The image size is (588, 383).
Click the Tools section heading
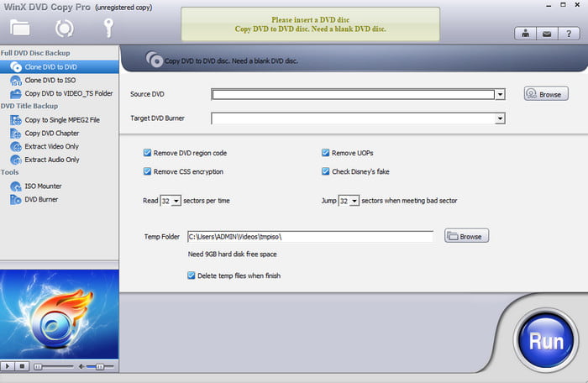coord(10,172)
